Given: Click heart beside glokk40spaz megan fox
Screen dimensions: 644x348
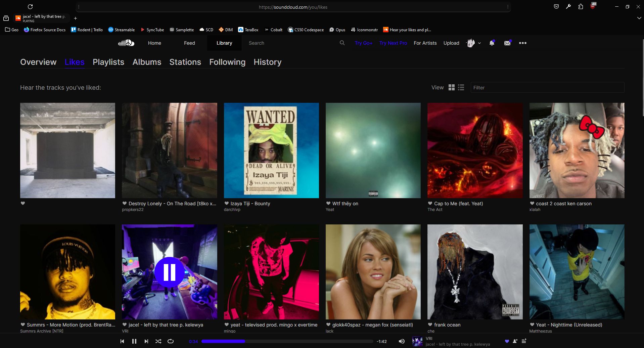Looking at the screenshot, I should [328, 324].
